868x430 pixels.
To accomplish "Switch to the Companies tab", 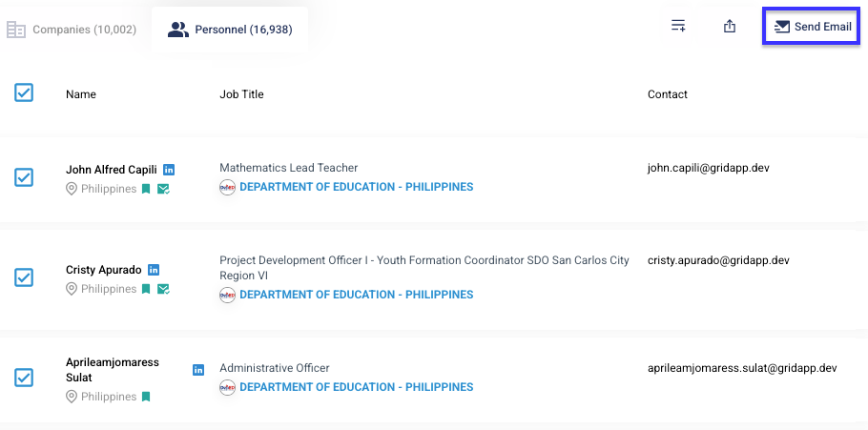I will tap(72, 30).
